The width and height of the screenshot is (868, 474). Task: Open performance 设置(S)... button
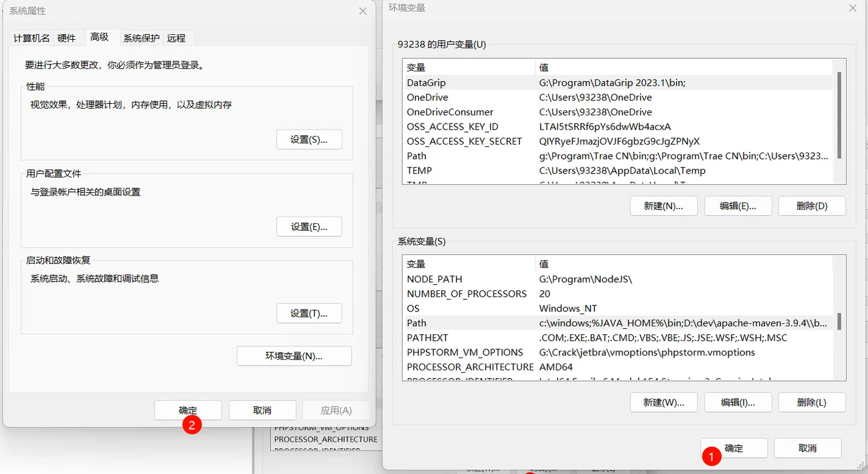(309, 140)
